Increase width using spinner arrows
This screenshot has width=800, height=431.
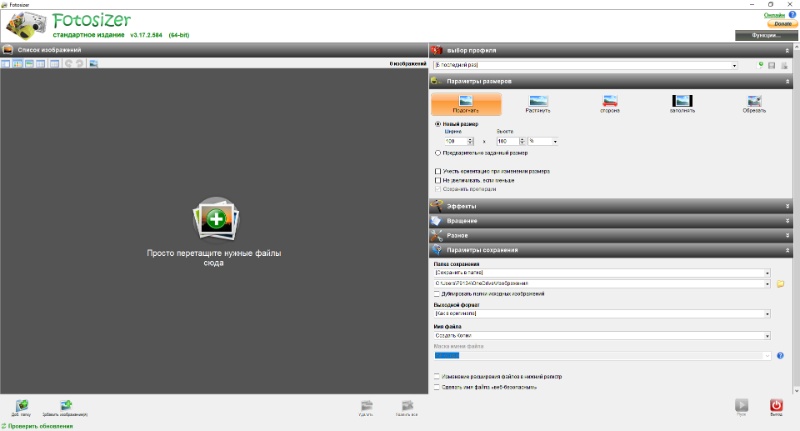(470, 139)
